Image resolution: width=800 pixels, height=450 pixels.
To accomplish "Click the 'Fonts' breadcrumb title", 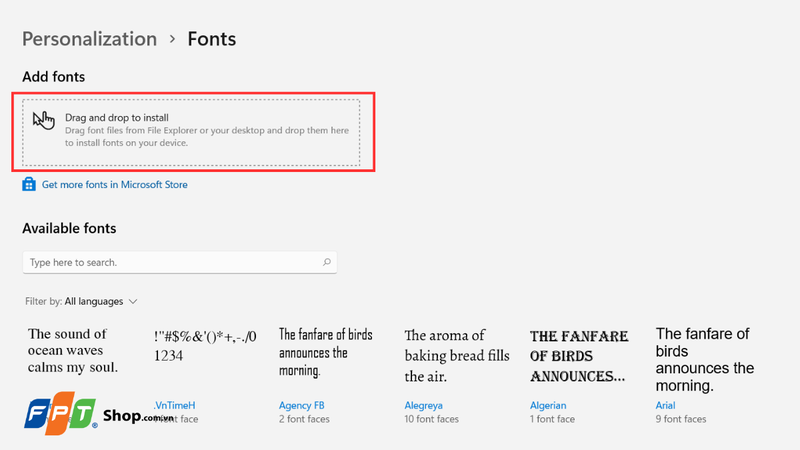I will (212, 39).
